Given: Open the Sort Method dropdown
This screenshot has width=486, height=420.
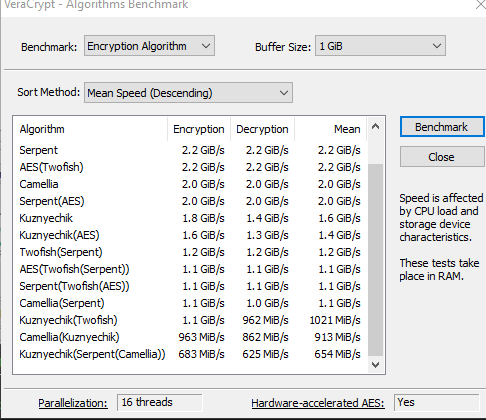Looking at the screenshot, I should [188, 93].
